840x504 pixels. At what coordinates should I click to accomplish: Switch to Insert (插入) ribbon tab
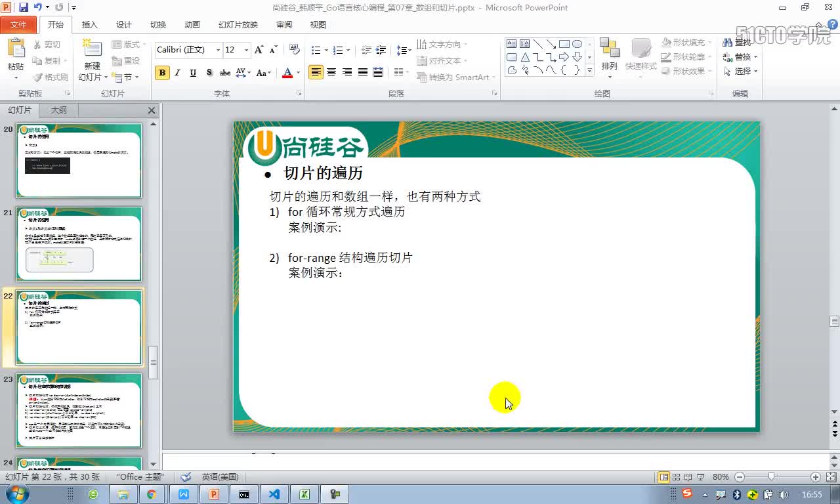tap(89, 25)
